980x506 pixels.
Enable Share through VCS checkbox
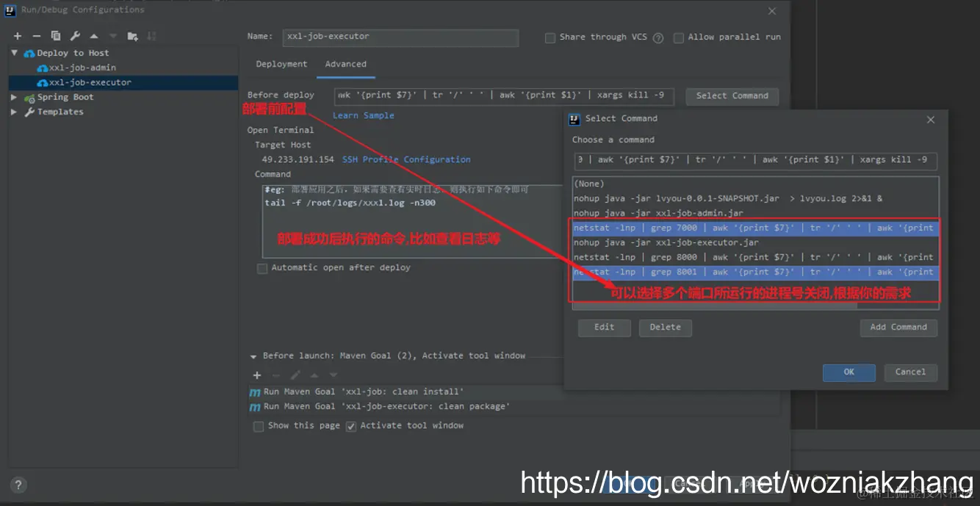(x=550, y=37)
